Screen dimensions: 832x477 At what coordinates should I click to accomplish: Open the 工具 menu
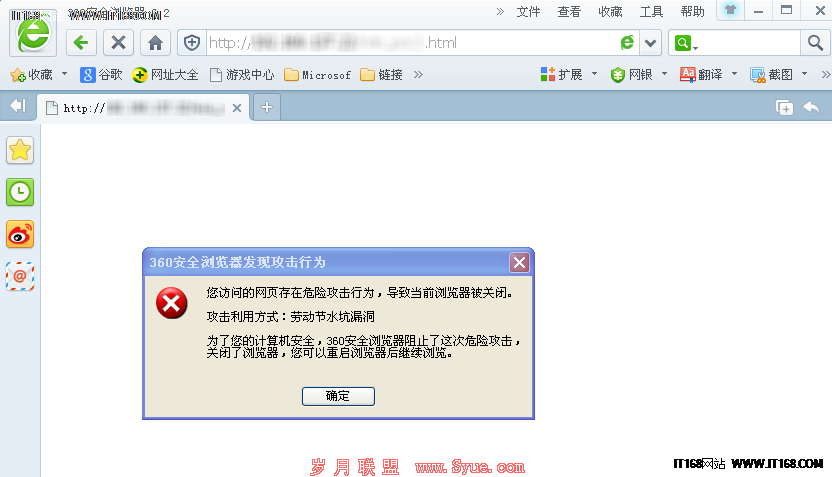(x=652, y=12)
